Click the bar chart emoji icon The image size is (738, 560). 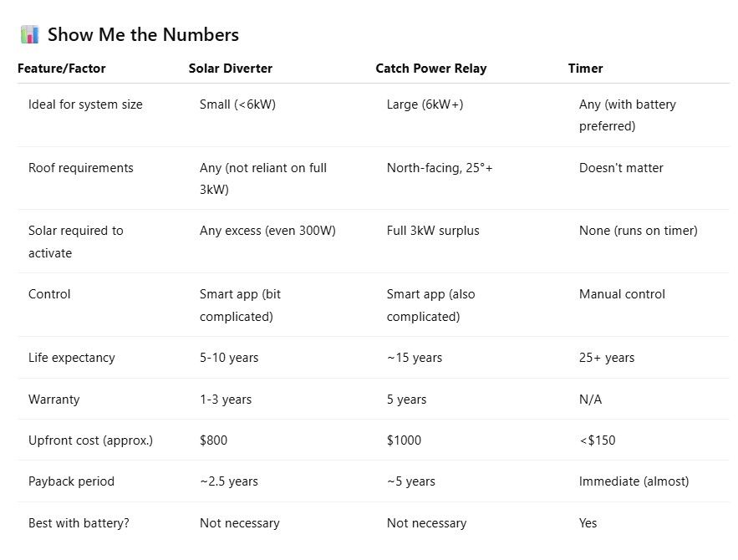(x=29, y=35)
